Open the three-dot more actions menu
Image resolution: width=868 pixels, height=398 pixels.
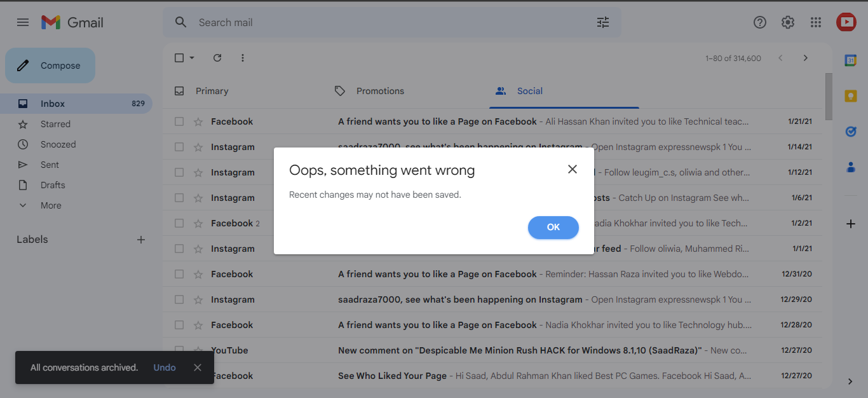coord(243,58)
